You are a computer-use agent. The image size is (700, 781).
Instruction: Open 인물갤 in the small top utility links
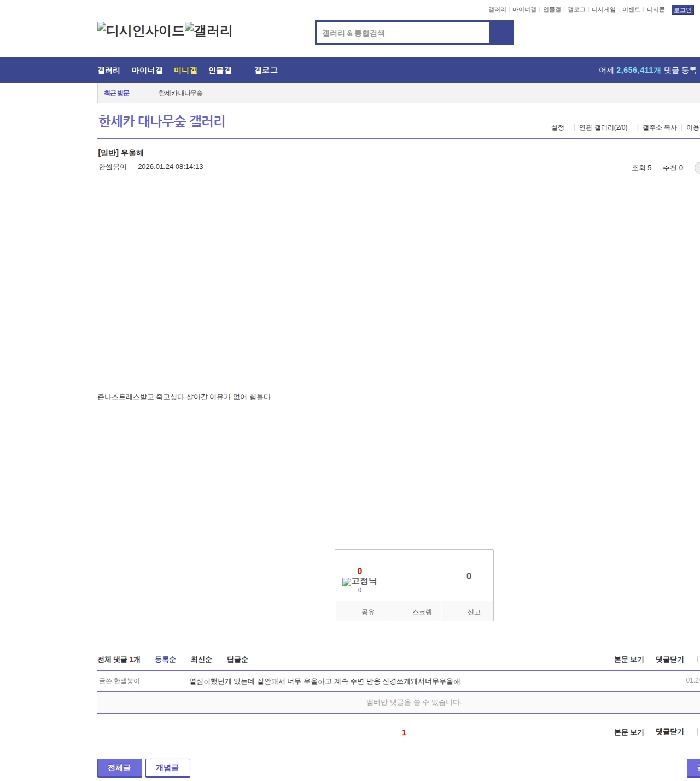552,10
